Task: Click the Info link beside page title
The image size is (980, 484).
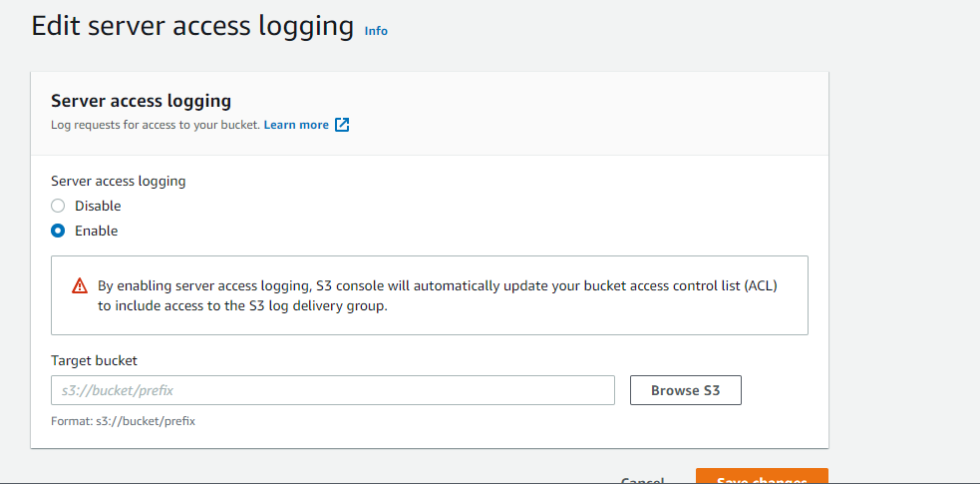Action: 376,31
